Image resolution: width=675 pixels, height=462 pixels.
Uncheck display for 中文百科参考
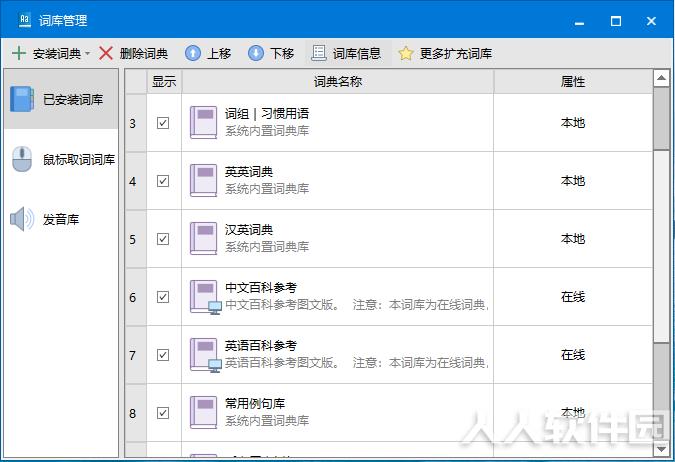[x=163, y=297]
